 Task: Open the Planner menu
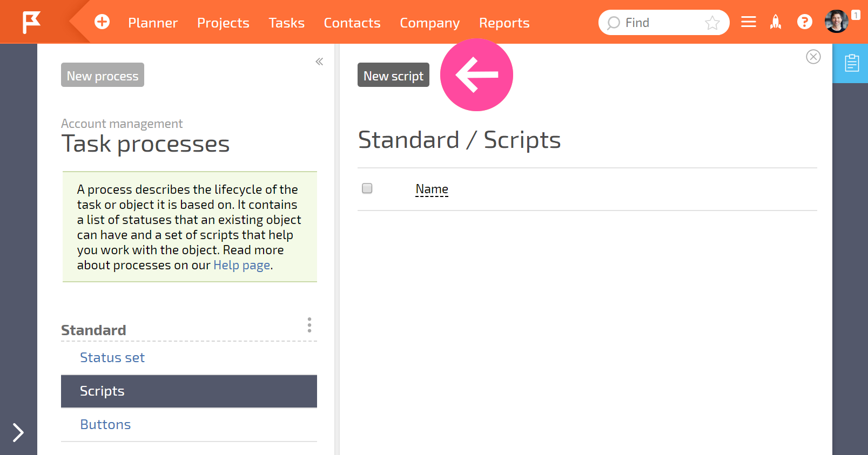tap(153, 23)
